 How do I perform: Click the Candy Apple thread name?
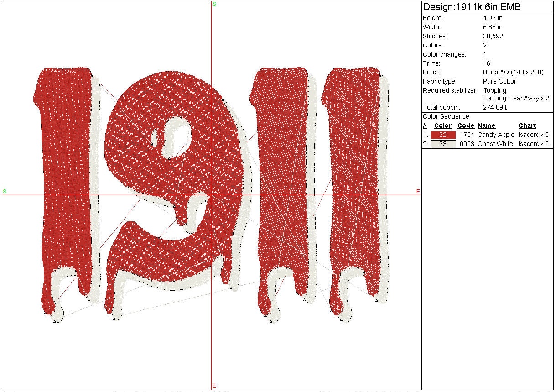click(x=496, y=135)
